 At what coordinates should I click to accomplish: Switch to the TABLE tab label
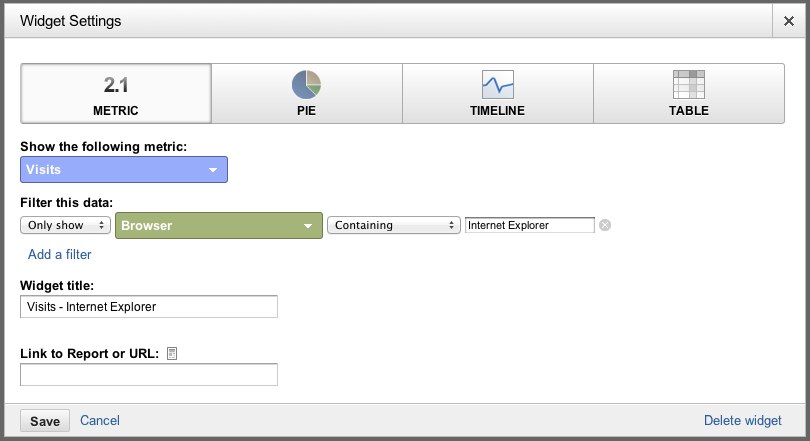[689, 111]
